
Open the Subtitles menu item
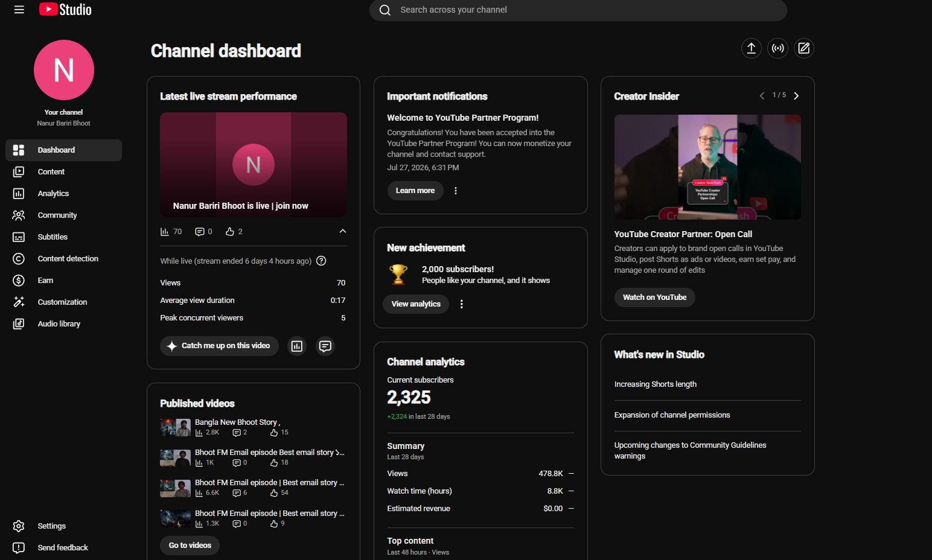click(x=63, y=237)
